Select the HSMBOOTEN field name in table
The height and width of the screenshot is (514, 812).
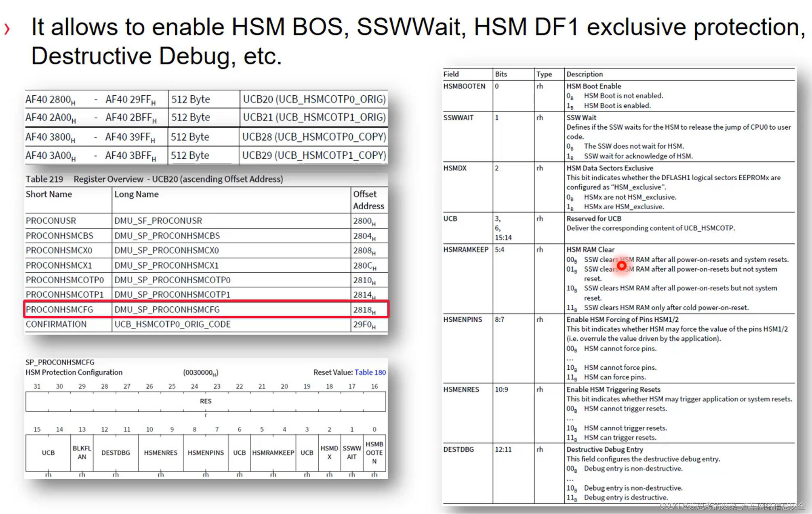[464, 86]
